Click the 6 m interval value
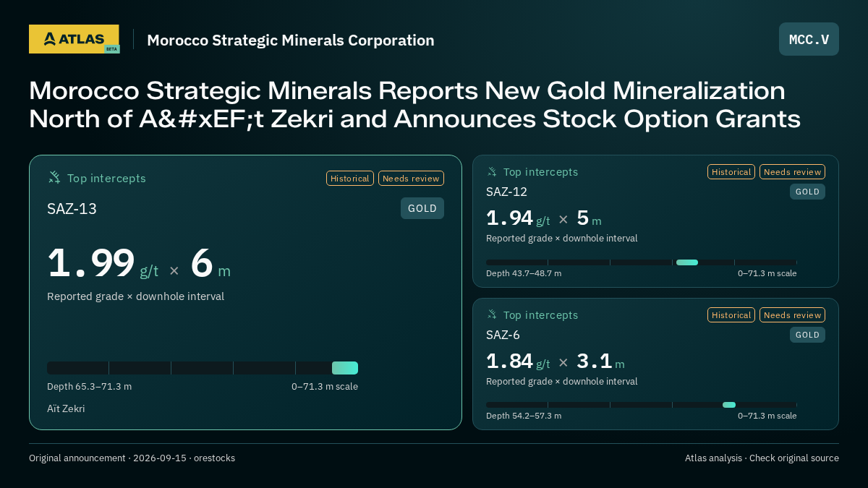The width and height of the screenshot is (868, 488). (210, 264)
